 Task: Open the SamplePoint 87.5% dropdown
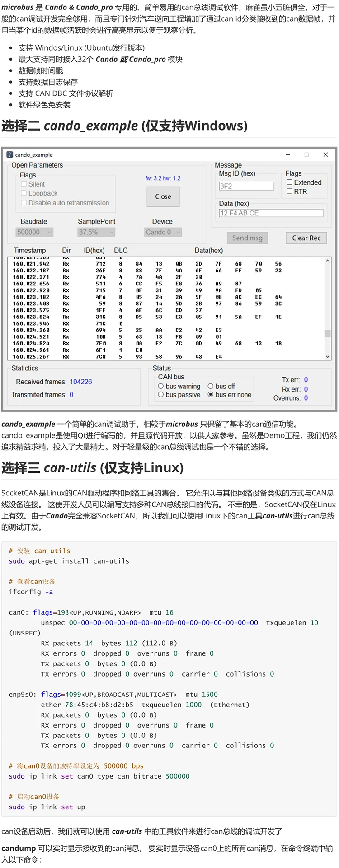96,232
